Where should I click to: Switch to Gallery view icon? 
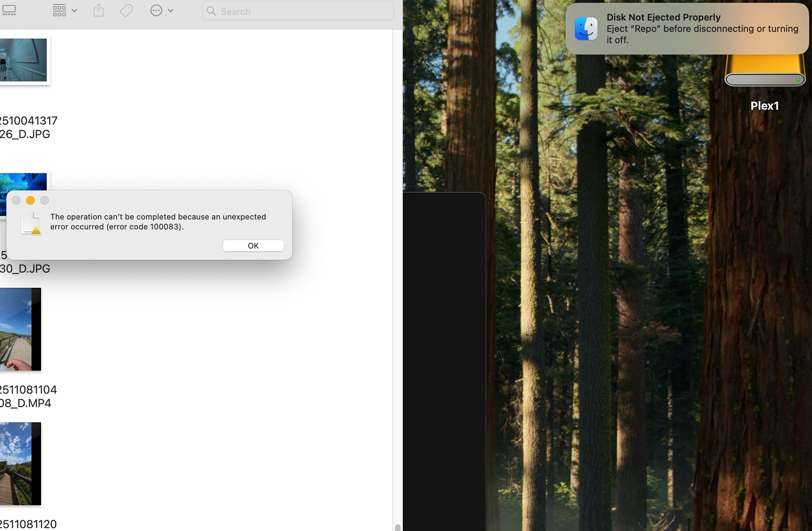click(x=9, y=11)
